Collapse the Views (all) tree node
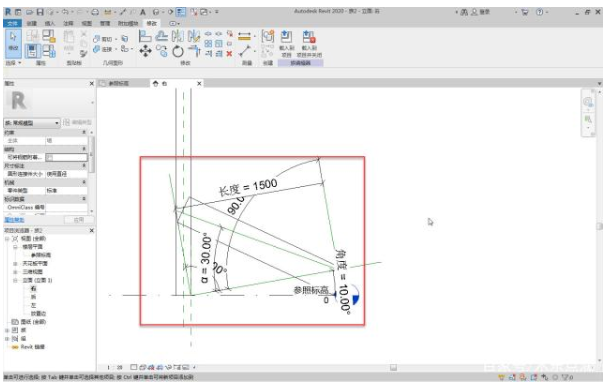 coord(7,239)
